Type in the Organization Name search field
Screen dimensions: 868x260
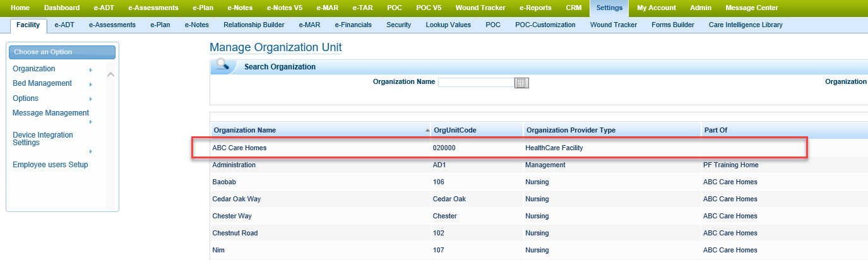(x=476, y=82)
